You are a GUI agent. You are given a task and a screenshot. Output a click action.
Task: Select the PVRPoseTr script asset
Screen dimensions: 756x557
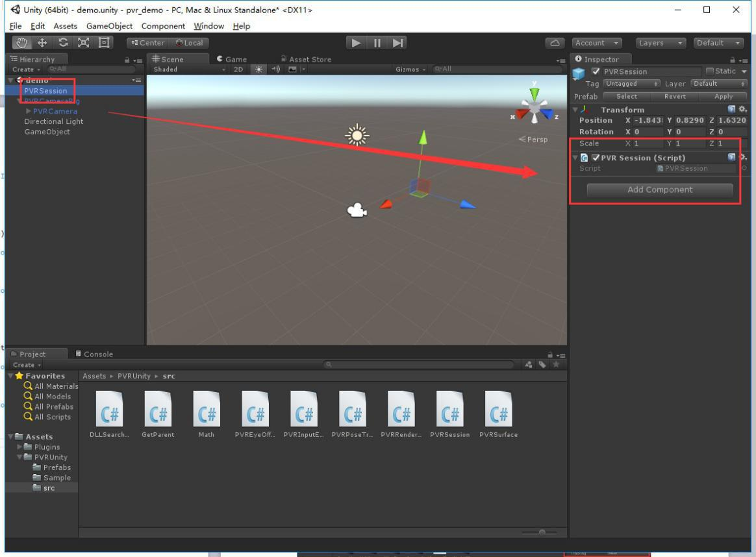(353, 414)
